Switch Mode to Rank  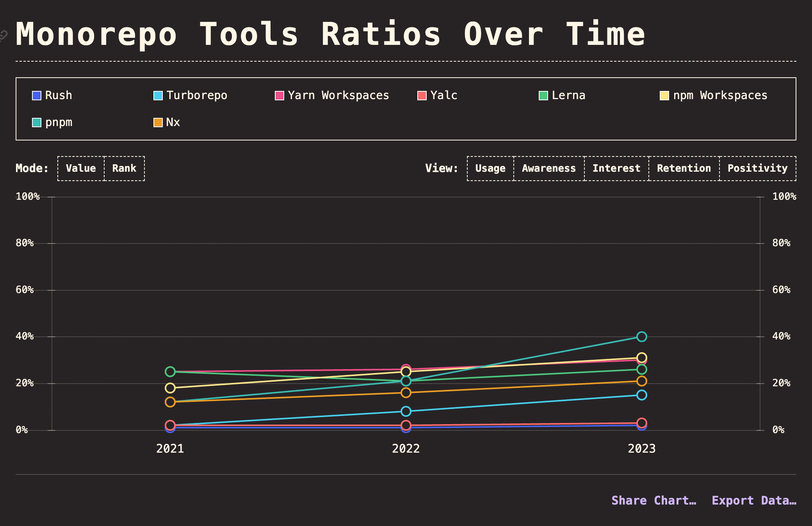(x=124, y=168)
